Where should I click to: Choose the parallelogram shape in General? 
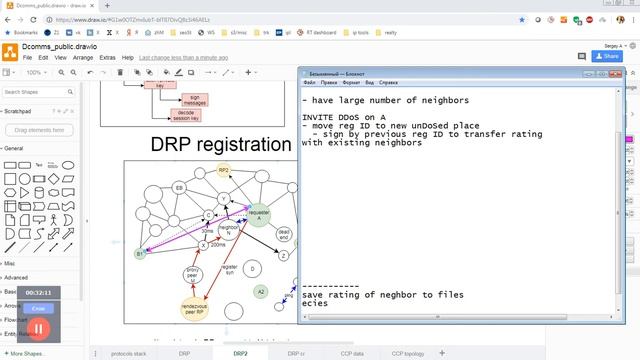coord(68,179)
